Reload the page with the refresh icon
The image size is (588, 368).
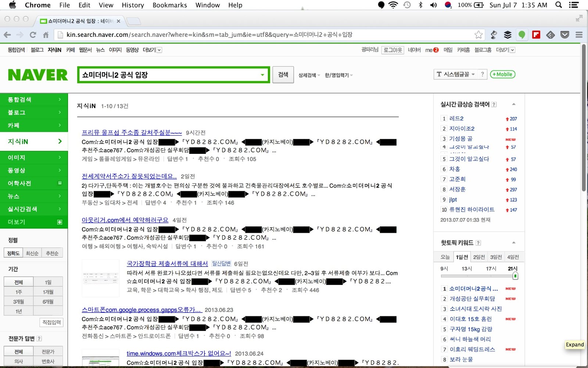pyautogui.click(x=33, y=35)
